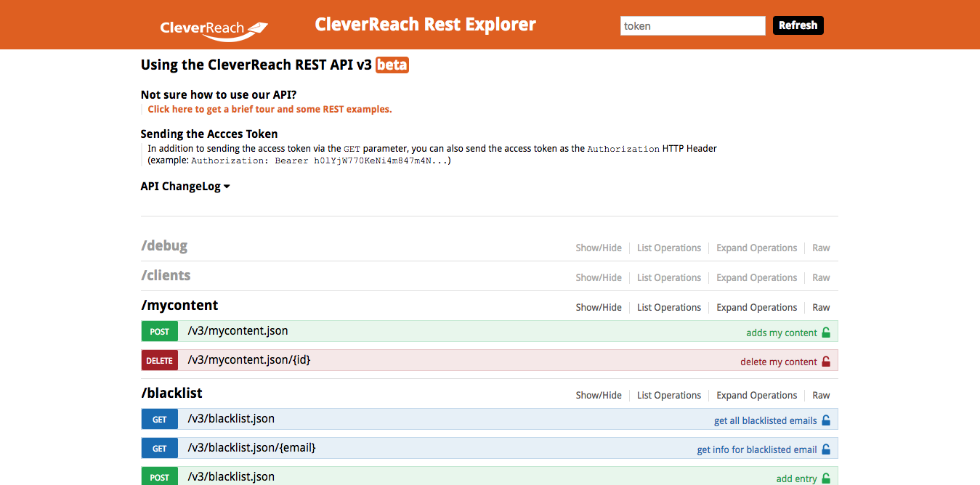
Task: Select List Operations for /mycontent
Action: pos(669,307)
